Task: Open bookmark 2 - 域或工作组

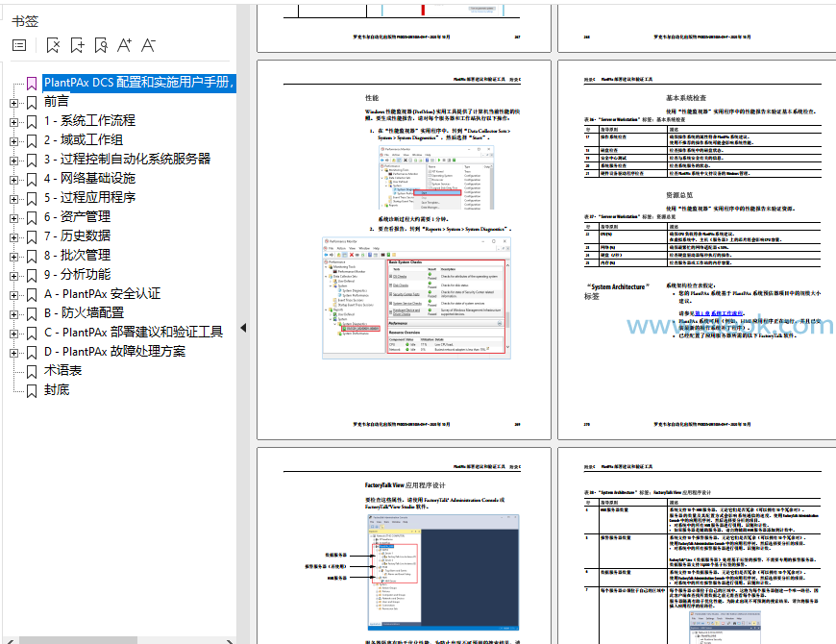Action: click(84, 139)
